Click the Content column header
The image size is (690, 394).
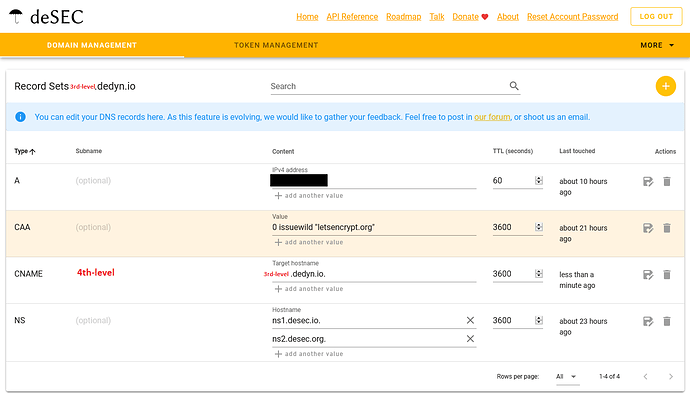[x=283, y=151]
